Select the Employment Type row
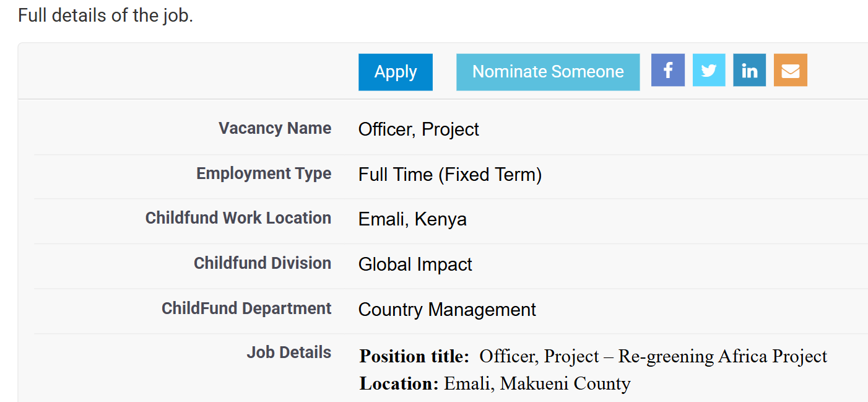The height and width of the screenshot is (402, 868). click(264, 173)
